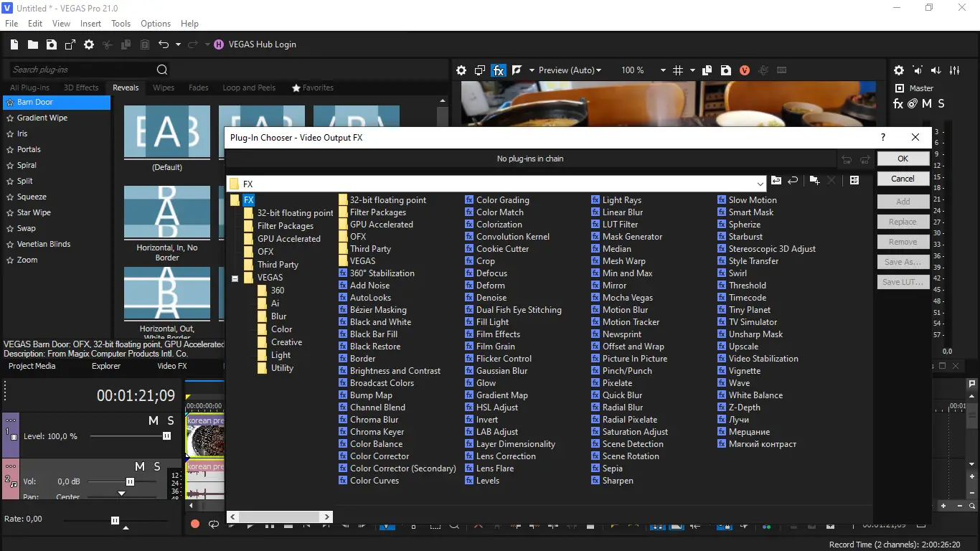
Task: Solo the Master bus
Action: [941, 104]
